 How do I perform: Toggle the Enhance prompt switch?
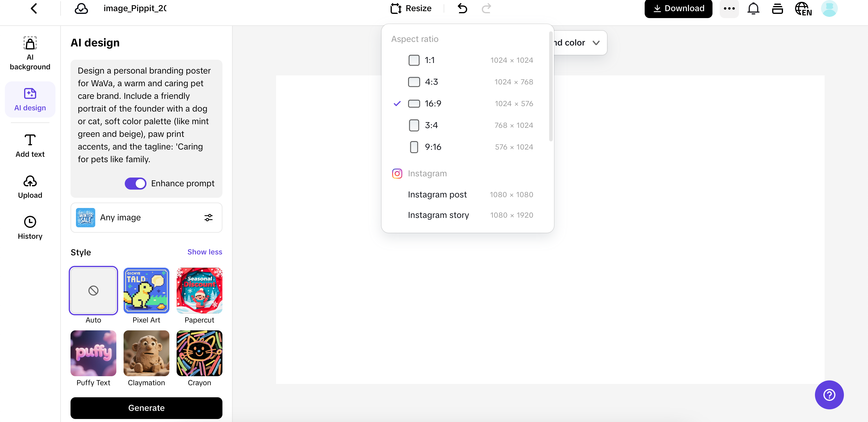135,183
